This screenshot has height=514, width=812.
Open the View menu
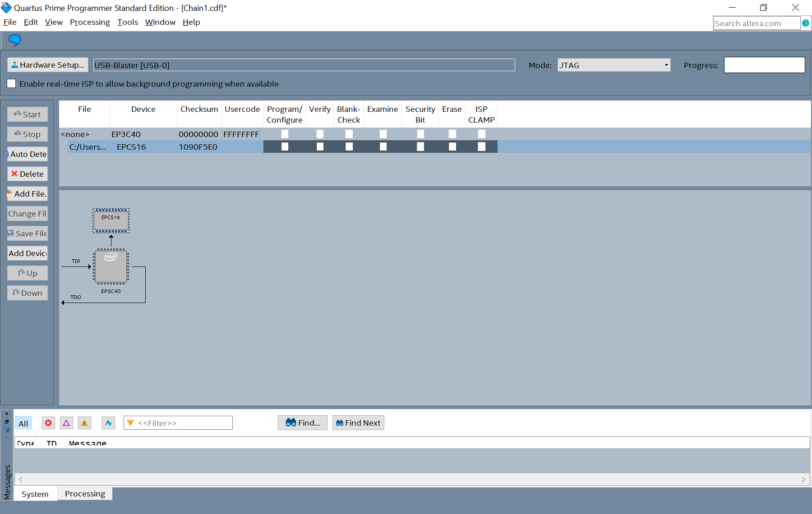click(54, 22)
